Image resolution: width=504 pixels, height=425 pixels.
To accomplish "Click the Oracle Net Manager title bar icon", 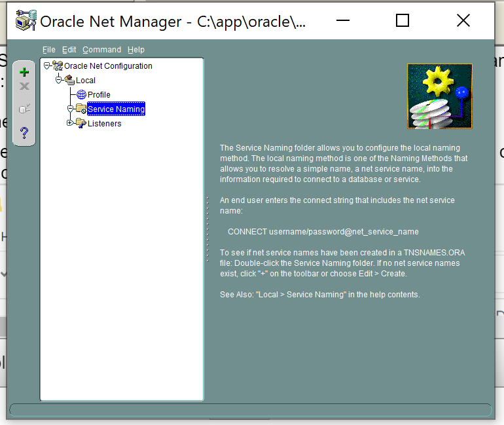I will (x=26, y=22).
